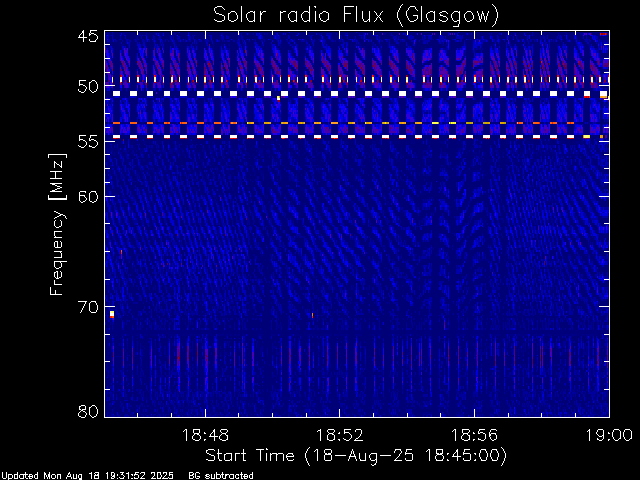Image resolution: width=640 pixels, height=480 pixels.
Task: Click the '70' frequency axis label
Action: pyautogui.click(x=88, y=307)
